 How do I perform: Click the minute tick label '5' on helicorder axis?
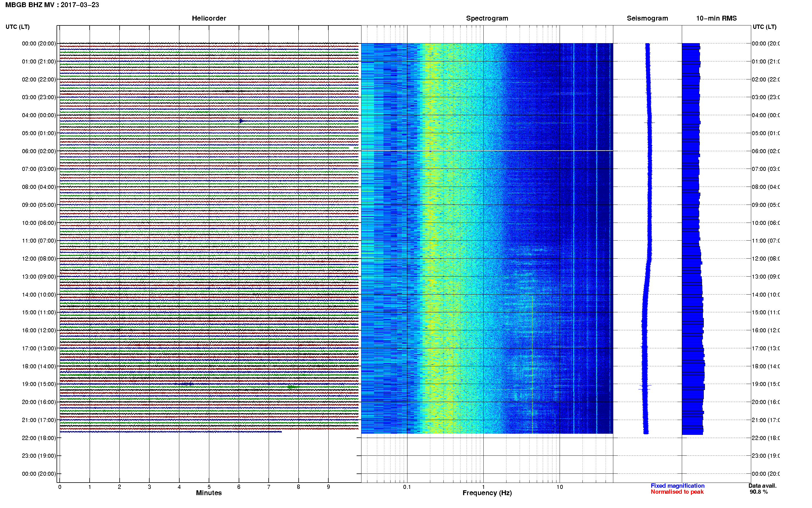pos(209,487)
